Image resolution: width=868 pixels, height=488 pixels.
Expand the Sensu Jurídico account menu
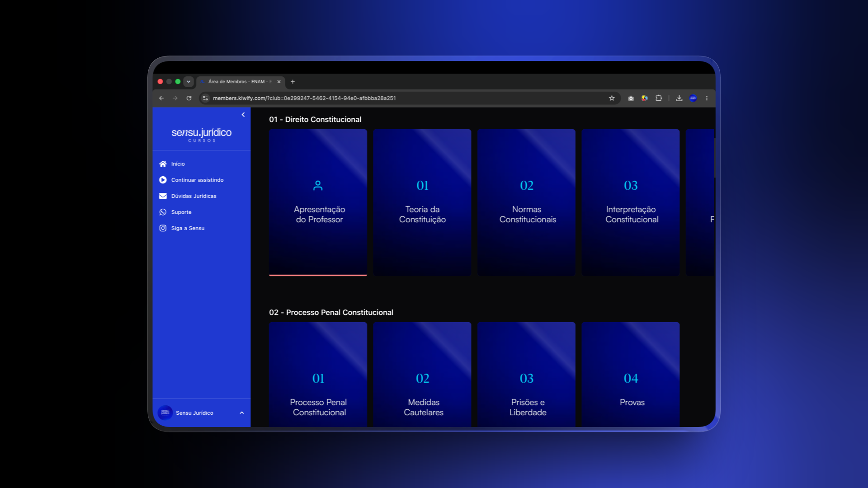point(242,413)
